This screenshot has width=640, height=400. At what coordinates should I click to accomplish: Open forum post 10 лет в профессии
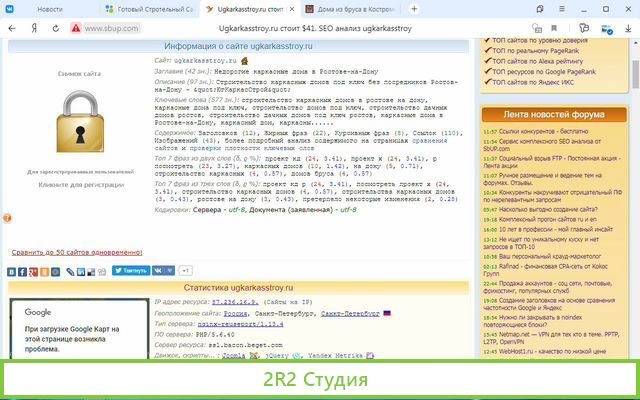click(x=556, y=229)
